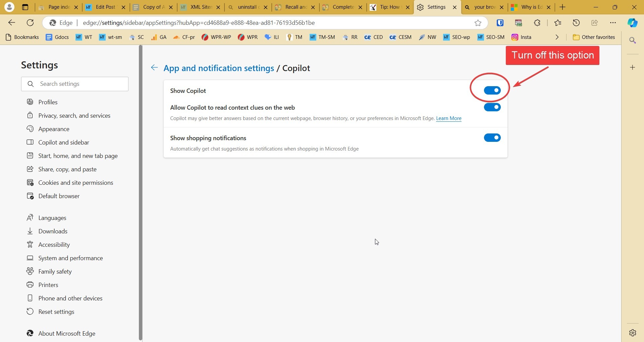Open the Extensions puzzle icon
The height and width of the screenshot is (342, 644).
coord(537,22)
